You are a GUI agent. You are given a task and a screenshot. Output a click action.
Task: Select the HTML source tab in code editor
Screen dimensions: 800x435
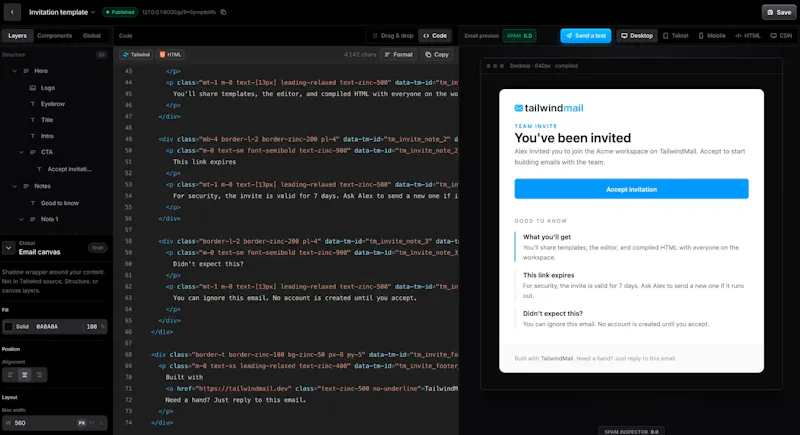170,55
